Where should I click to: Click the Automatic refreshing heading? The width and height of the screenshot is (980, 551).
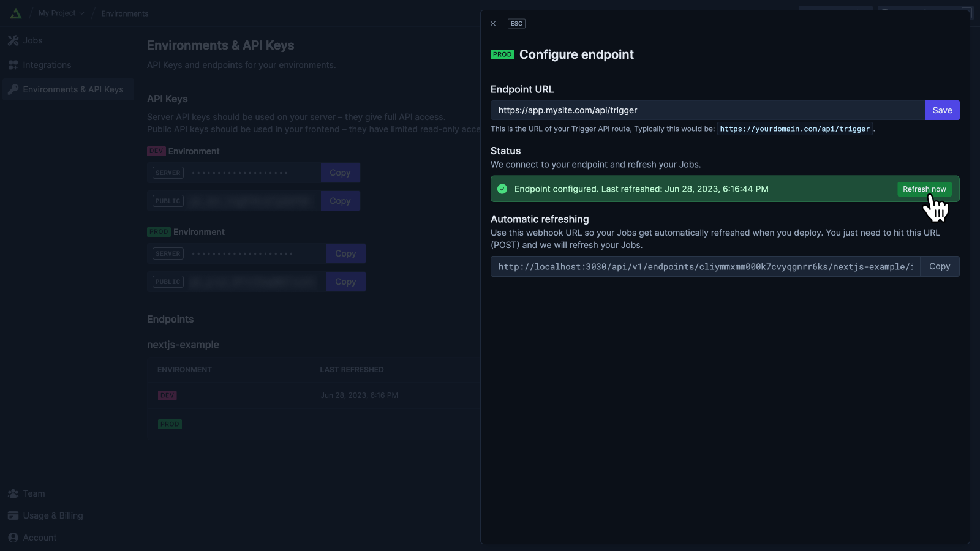tap(540, 219)
